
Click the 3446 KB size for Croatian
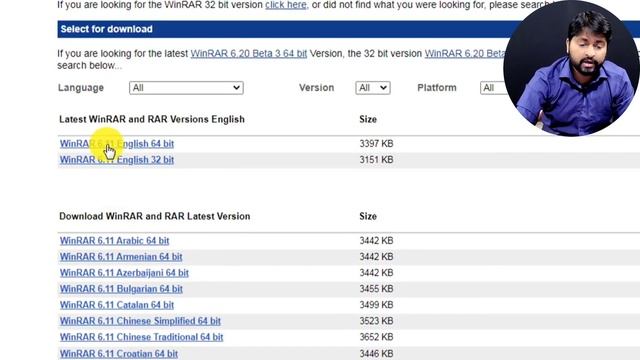pos(376,353)
